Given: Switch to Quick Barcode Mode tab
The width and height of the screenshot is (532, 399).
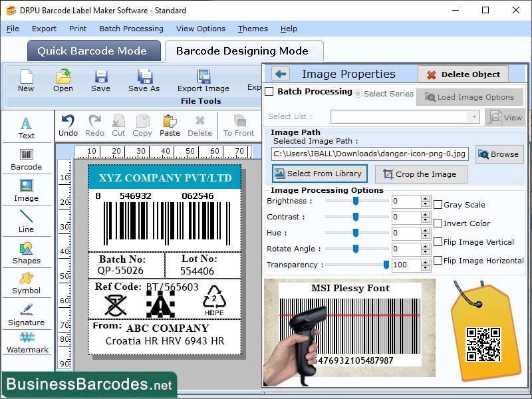Looking at the screenshot, I should tap(93, 51).
